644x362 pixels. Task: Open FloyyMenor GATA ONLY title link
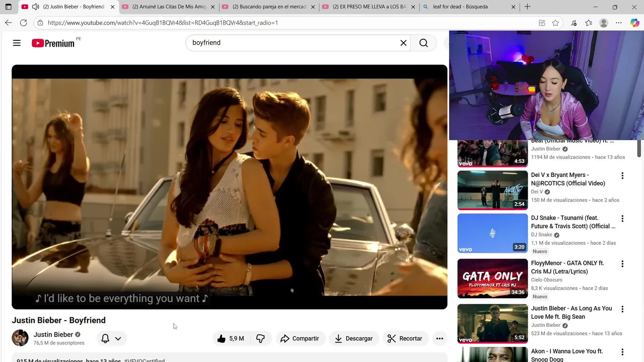(568, 267)
